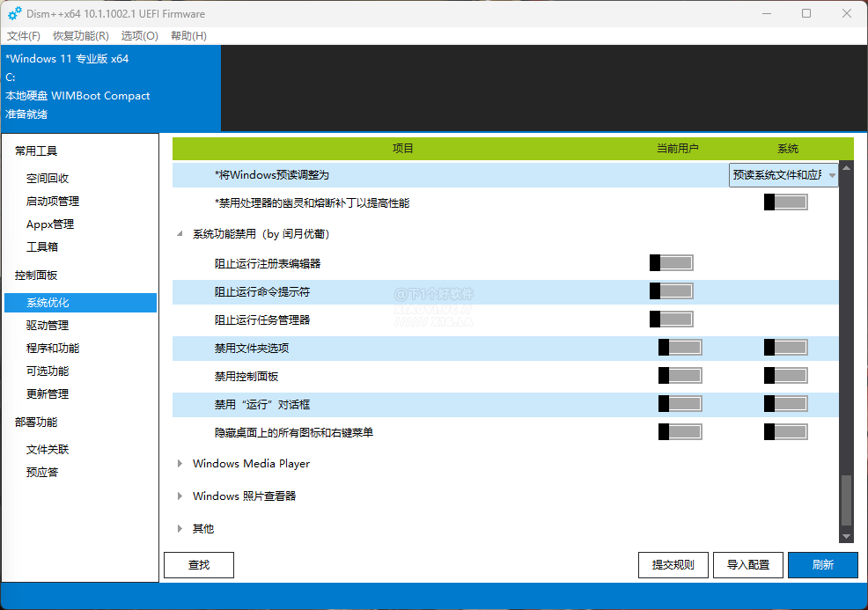Screen dimensions: 868x610
Task: Click the 控制面板 category heading
Action: [x=36, y=276]
